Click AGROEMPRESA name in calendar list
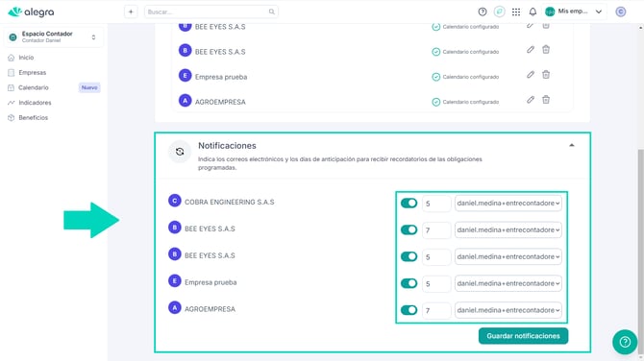The image size is (644, 361). pyautogui.click(x=220, y=102)
